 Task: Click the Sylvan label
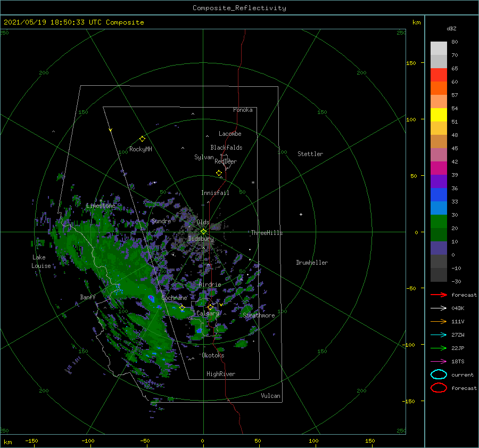coord(204,157)
